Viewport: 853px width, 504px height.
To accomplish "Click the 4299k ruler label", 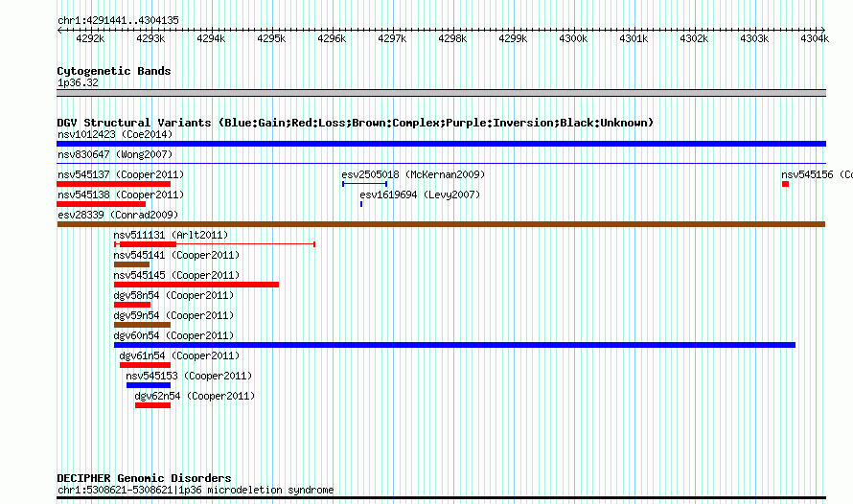I will click(513, 38).
